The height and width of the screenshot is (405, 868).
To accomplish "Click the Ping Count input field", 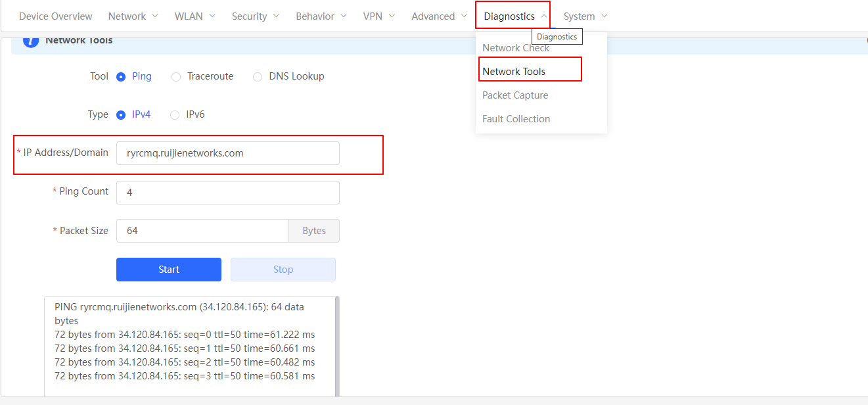I will click(228, 193).
